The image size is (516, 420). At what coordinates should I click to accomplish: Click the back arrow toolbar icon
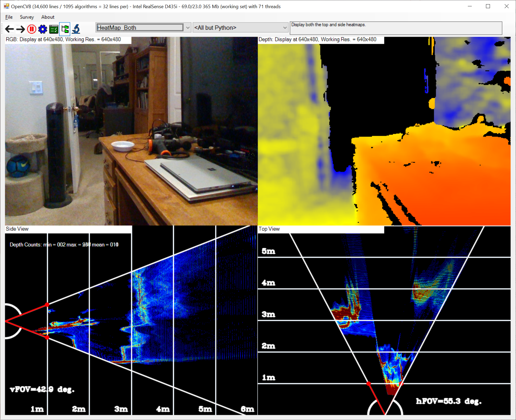9,29
